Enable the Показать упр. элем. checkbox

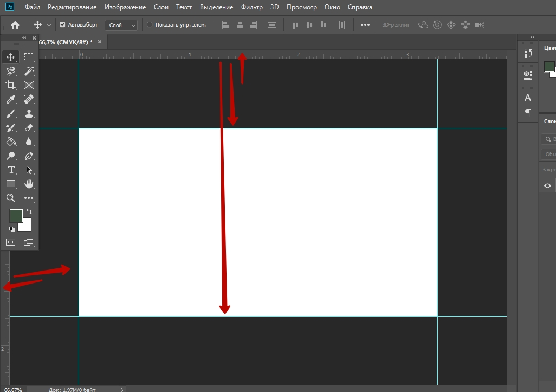150,25
